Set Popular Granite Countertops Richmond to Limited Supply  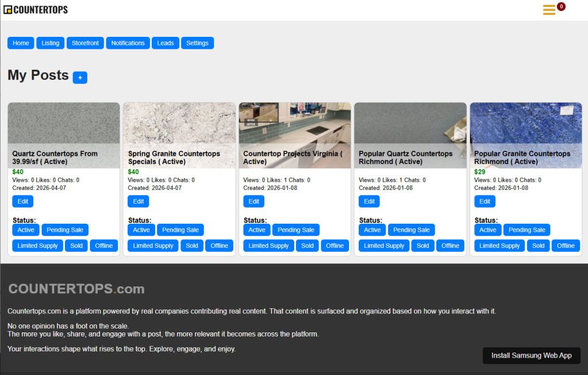pyautogui.click(x=498, y=246)
